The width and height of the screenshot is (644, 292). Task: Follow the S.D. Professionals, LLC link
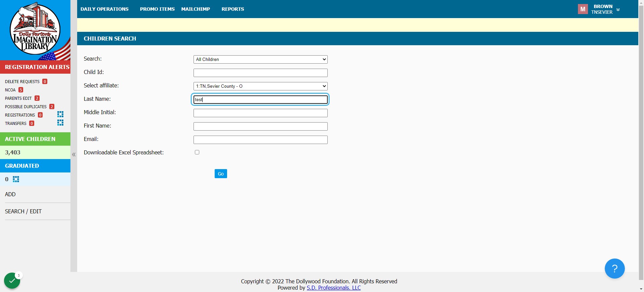334,288
